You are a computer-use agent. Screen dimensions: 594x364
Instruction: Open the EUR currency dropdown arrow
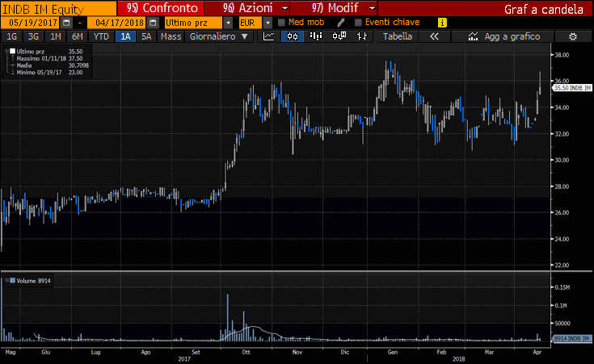click(x=268, y=23)
